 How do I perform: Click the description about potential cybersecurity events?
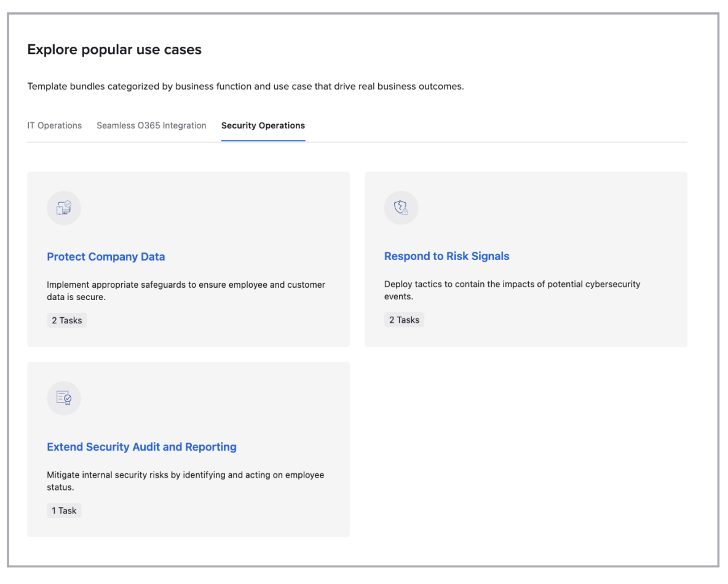click(x=512, y=290)
